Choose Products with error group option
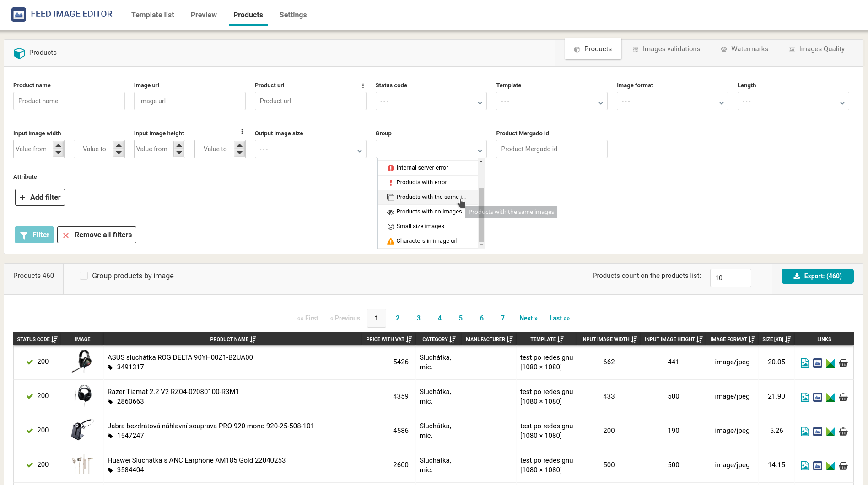Image resolution: width=868 pixels, height=485 pixels. coord(428,182)
